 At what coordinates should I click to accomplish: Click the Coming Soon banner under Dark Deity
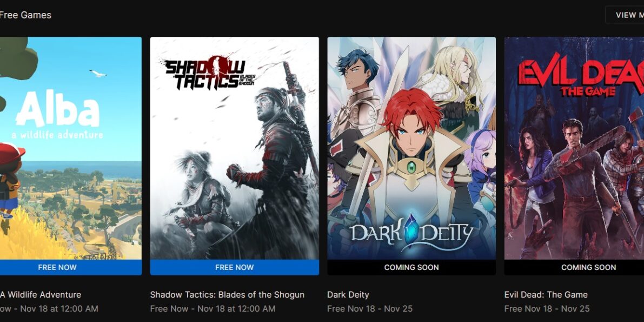pyautogui.click(x=411, y=267)
